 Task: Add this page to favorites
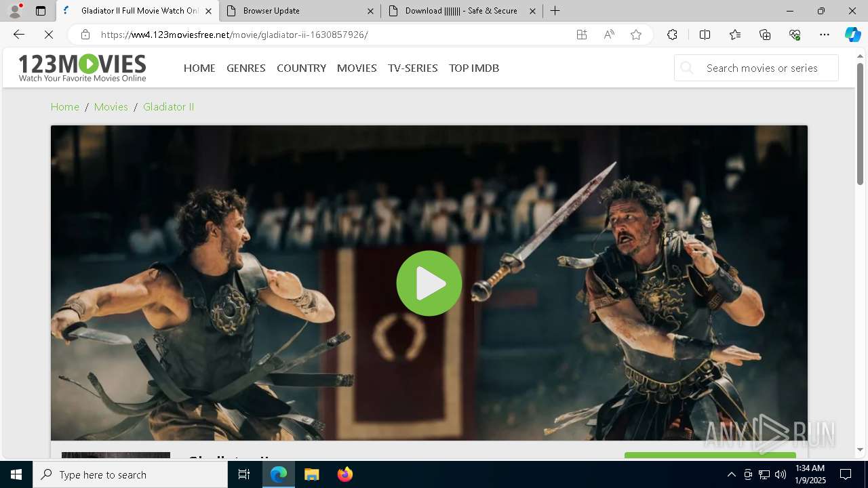(x=636, y=35)
